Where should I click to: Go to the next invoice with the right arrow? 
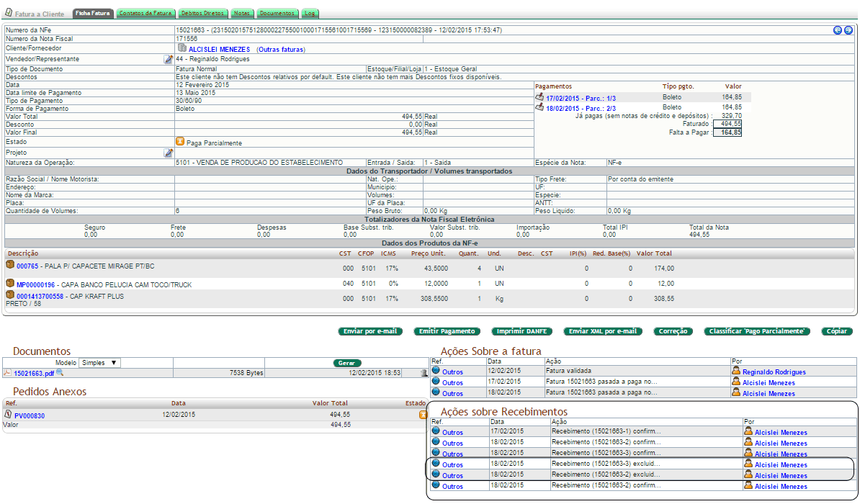pos(848,30)
